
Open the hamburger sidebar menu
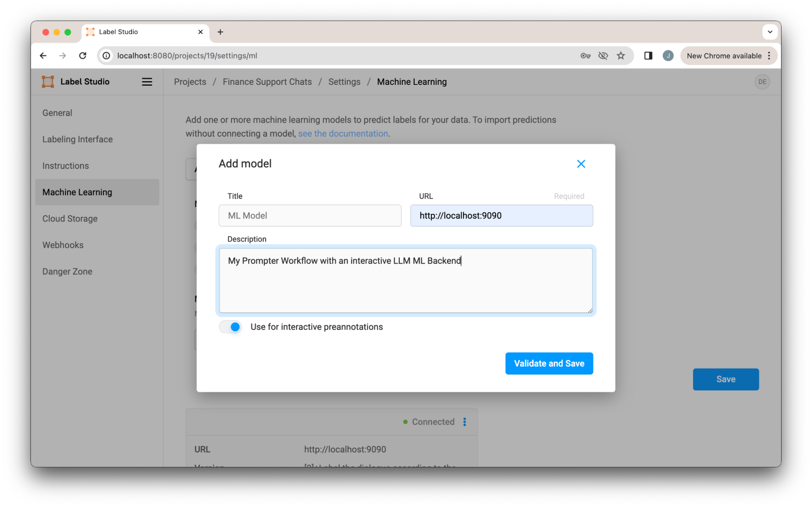[x=147, y=82]
